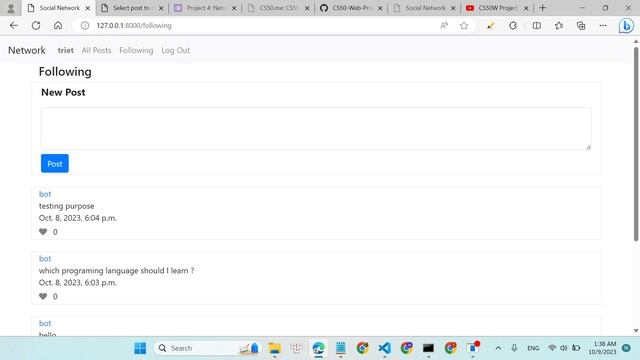Switch to the CS50-Web-Pro GitHub tab
This screenshot has height=360, width=640.
351,8
